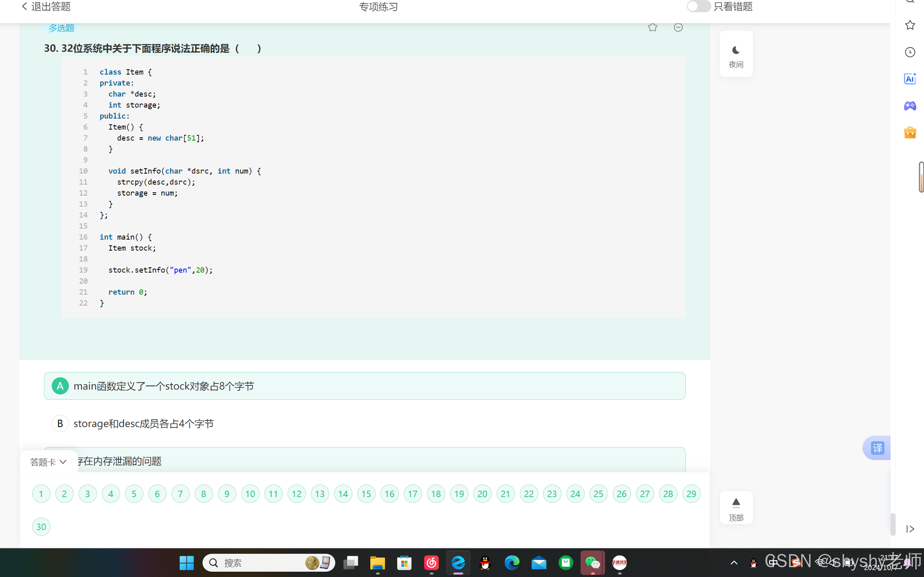The image size is (924, 577).
Task: Open the orange toolbox sidebar icon
Action: (910, 133)
